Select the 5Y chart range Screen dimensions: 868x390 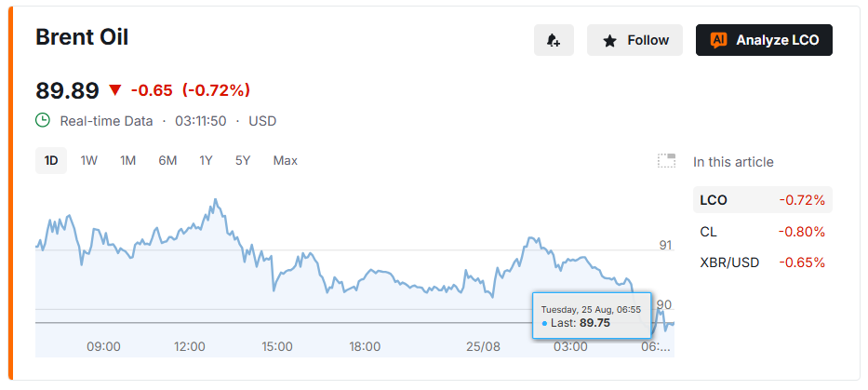(243, 161)
